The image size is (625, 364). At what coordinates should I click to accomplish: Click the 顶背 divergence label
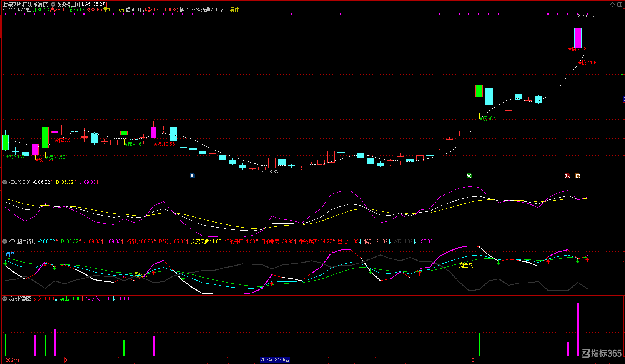(10, 255)
